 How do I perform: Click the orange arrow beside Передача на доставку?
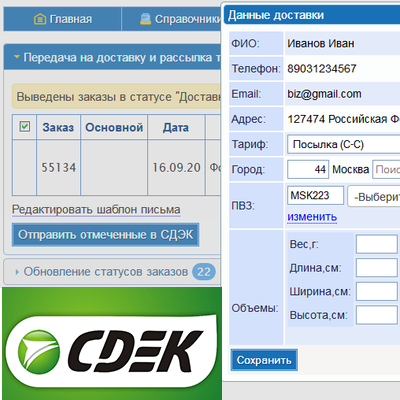pyautogui.click(x=17, y=57)
